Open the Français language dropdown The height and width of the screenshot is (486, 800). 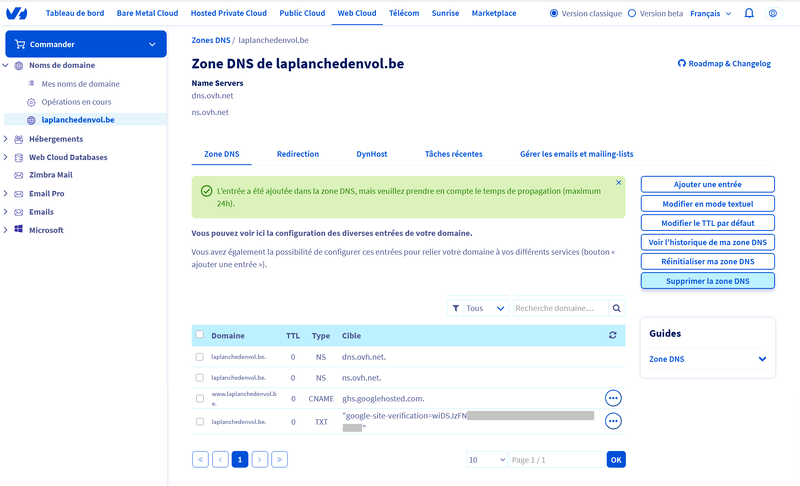click(x=711, y=13)
